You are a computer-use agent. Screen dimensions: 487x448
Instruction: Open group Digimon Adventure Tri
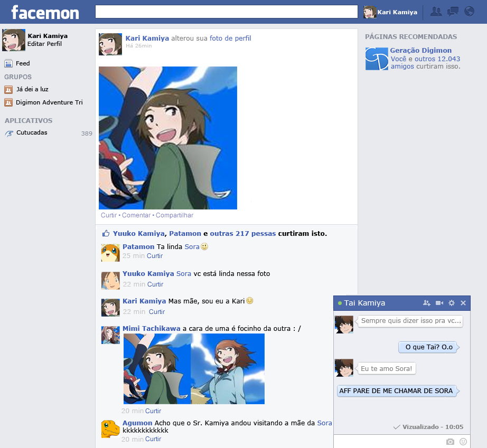[x=49, y=102]
